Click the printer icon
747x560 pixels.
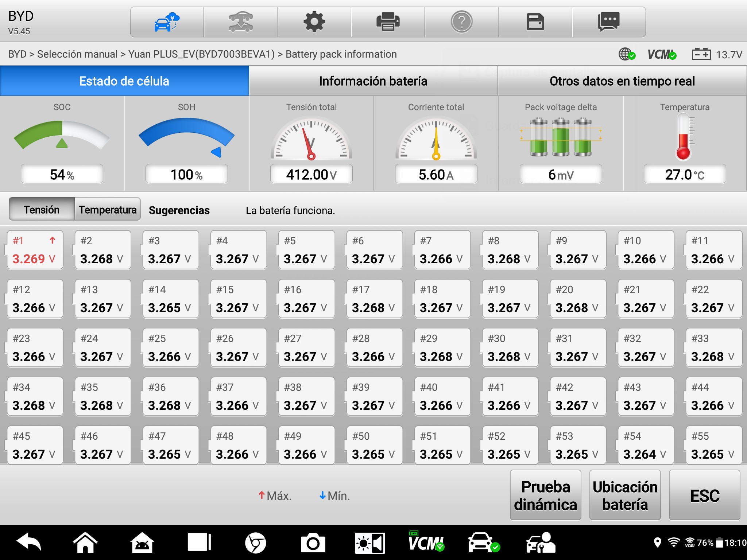point(388,22)
